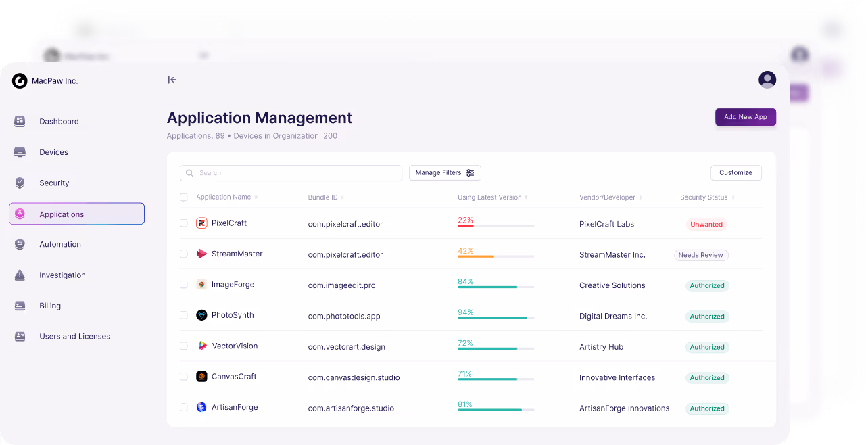Click the Users and Licenses icon
Image resolution: width=868 pixels, height=445 pixels.
pos(20,336)
